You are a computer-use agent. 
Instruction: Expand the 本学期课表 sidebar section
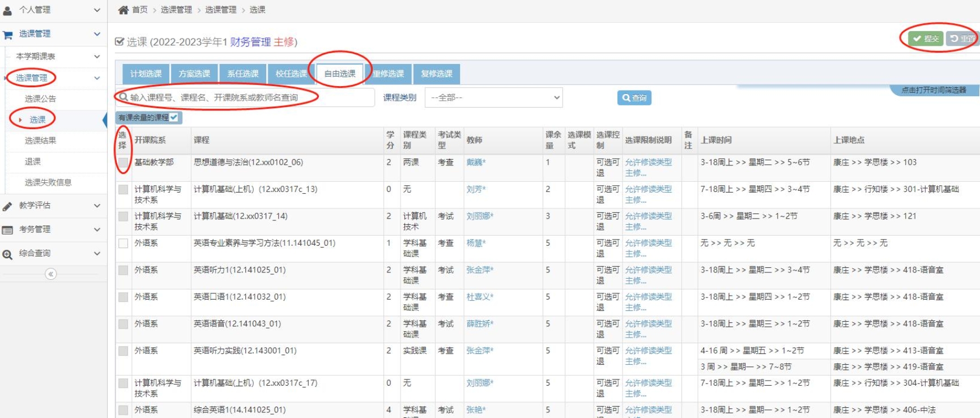coord(97,57)
